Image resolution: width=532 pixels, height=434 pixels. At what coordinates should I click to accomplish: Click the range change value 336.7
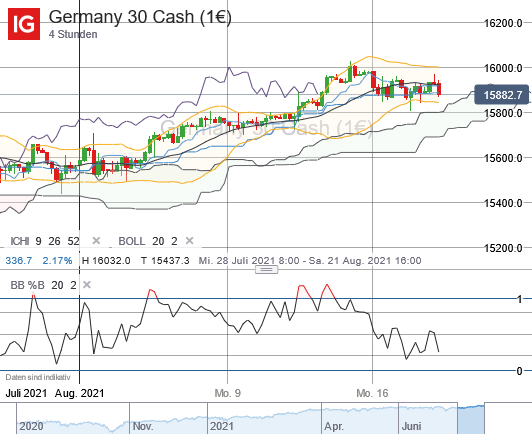tap(19, 261)
